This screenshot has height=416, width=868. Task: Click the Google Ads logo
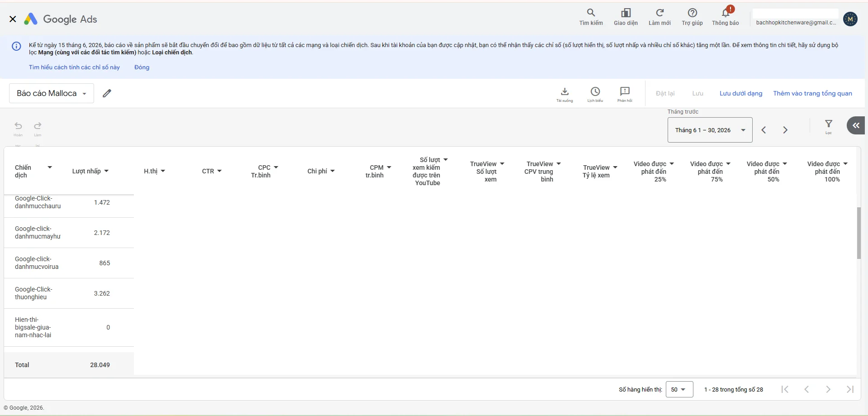tap(61, 19)
